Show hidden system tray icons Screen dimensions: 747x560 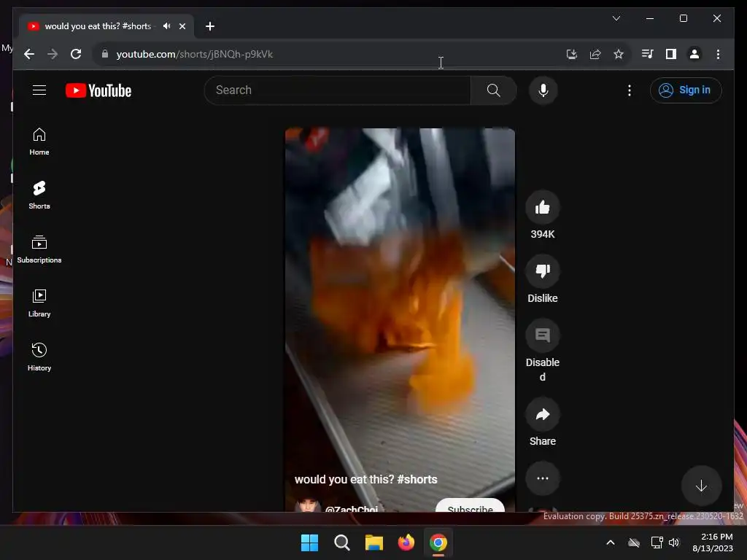pos(611,542)
